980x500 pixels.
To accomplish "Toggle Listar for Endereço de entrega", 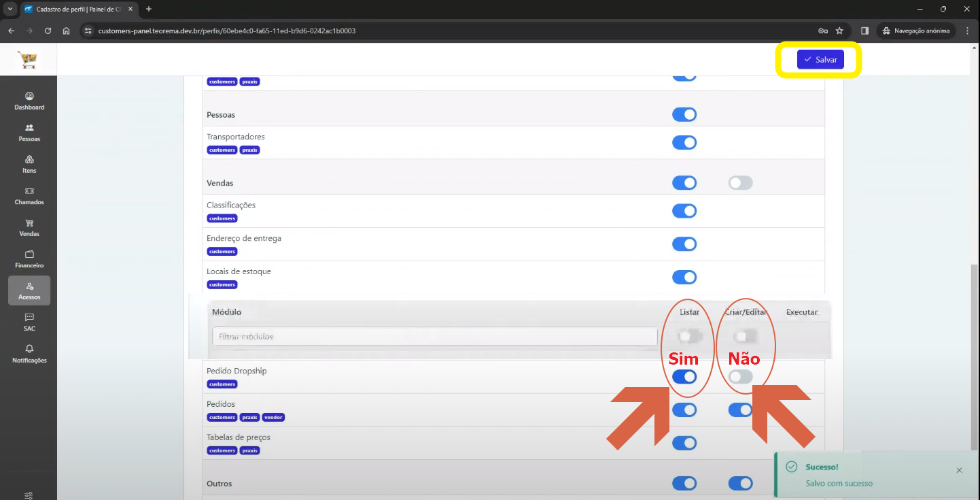I will pos(684,244).
